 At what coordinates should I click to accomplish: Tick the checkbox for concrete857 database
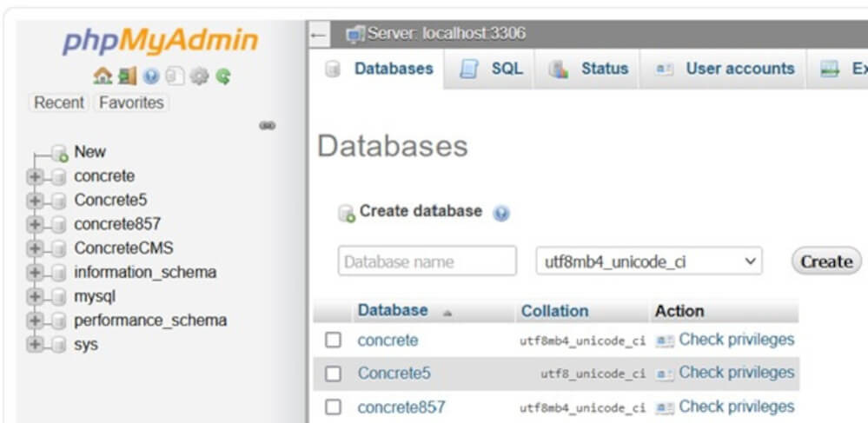pyautogui.click(x=333, y=407)
